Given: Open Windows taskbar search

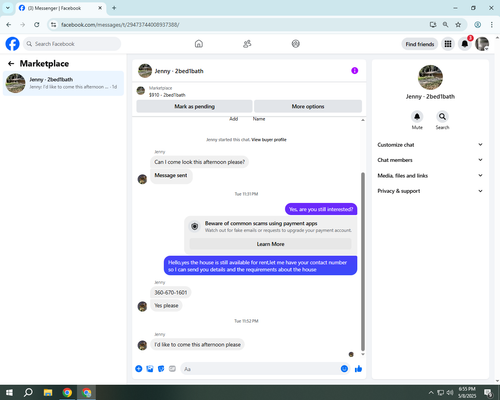Looking at the screenshot, I should (28, 393).
